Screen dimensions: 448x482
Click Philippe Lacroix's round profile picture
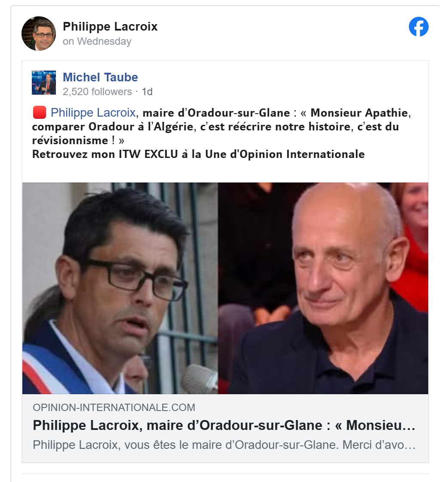(x=39, y=34)
